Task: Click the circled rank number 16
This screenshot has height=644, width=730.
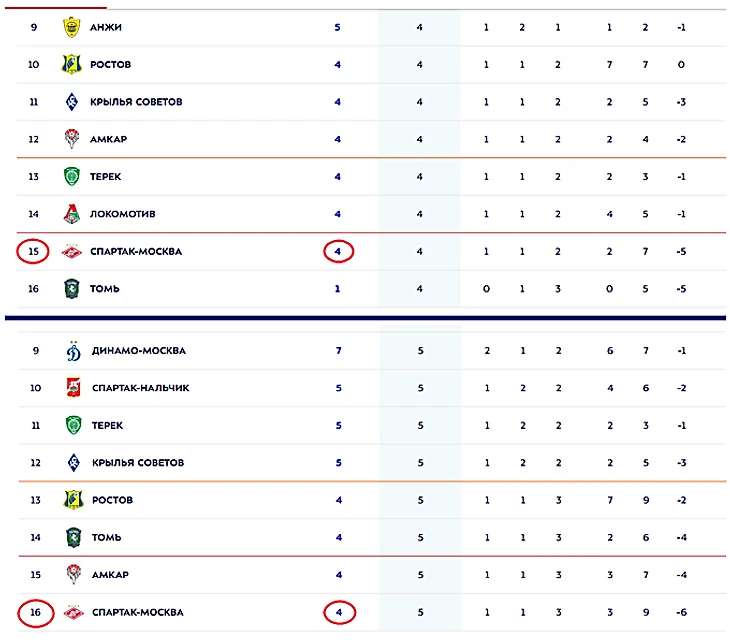Action: (x=34, y=612)
